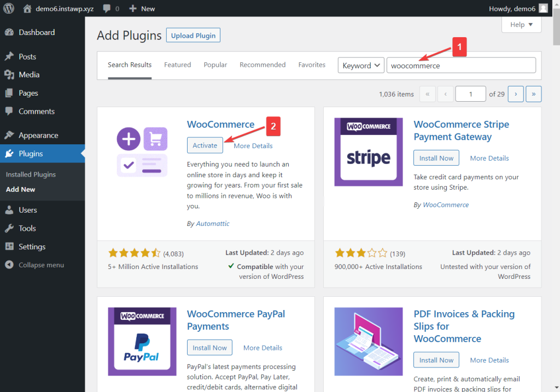Open the Automattic author link

point(213,224)
